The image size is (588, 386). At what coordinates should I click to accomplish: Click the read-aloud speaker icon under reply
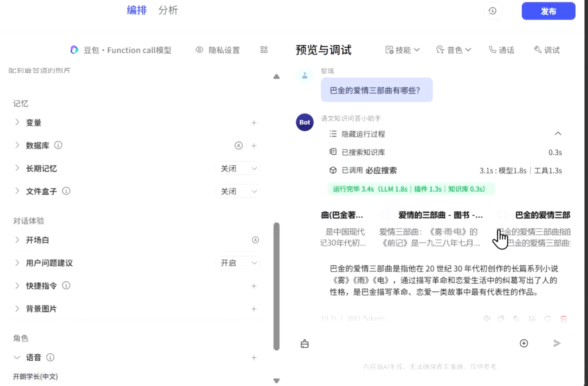[x=487, y=319]
